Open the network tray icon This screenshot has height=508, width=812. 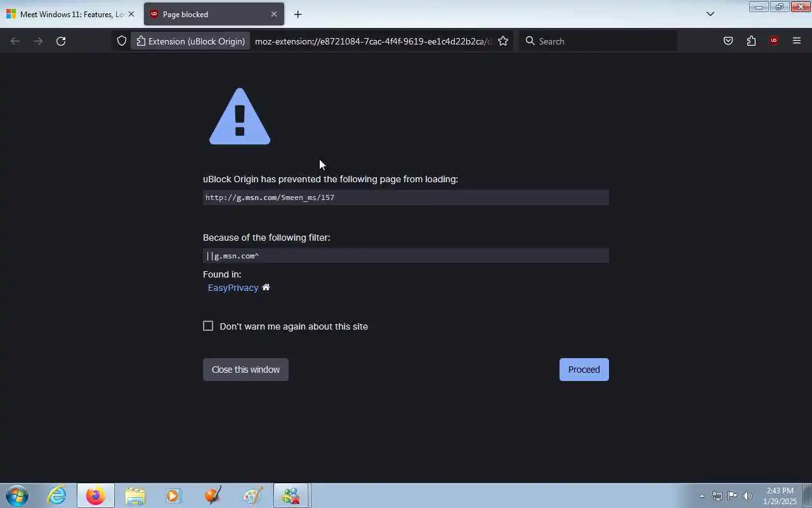[717, 496]
